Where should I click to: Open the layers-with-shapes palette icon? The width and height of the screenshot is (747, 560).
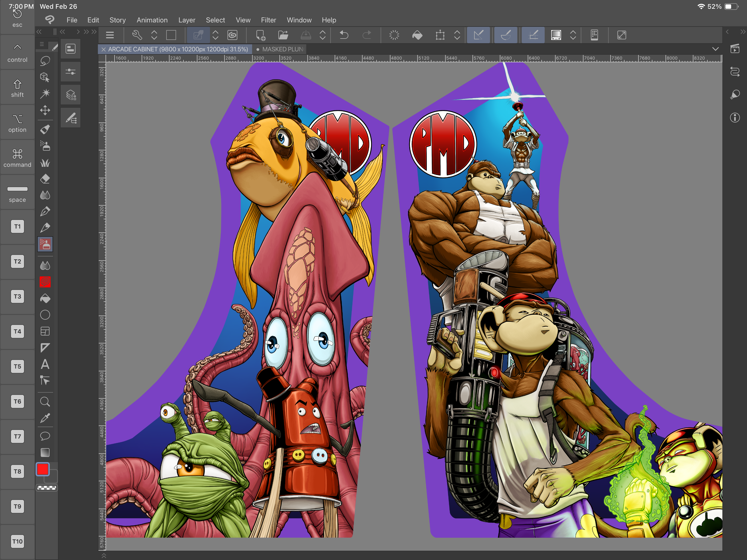point(71,95)
